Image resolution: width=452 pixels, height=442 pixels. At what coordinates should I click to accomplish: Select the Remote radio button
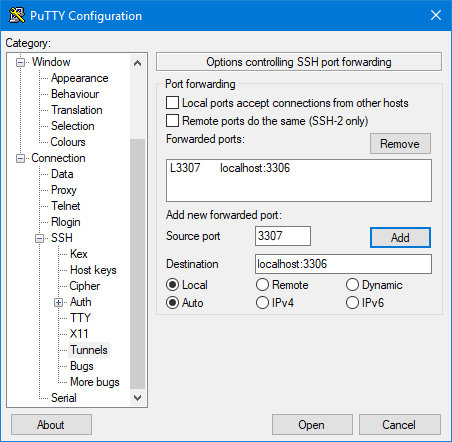pyautogui.click(x=262, y=285)
